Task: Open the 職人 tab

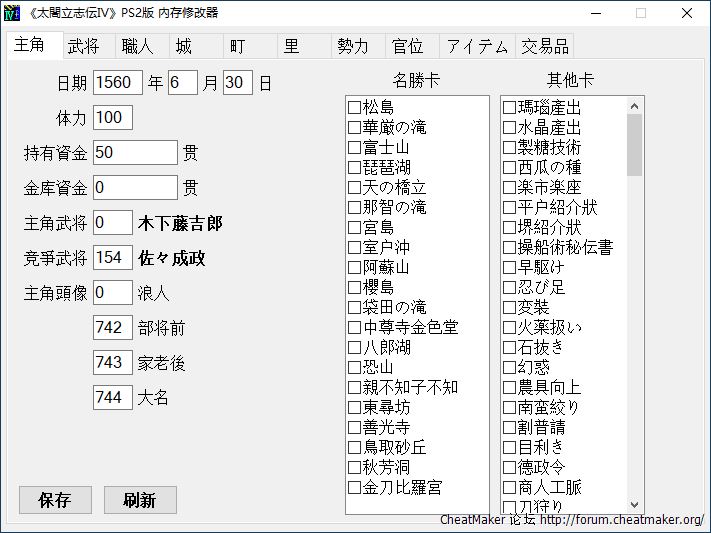Action: 137,46
